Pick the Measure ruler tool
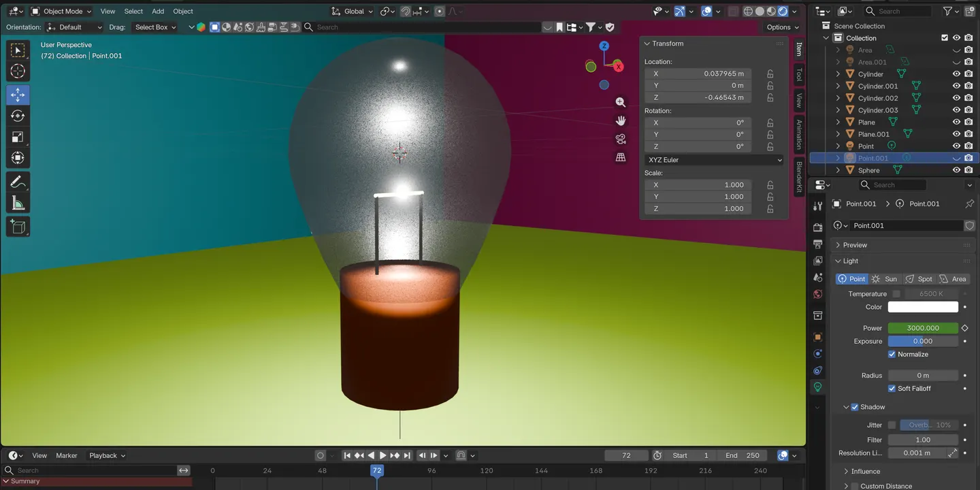Viewport: 980px width, 490px height. 18,203
